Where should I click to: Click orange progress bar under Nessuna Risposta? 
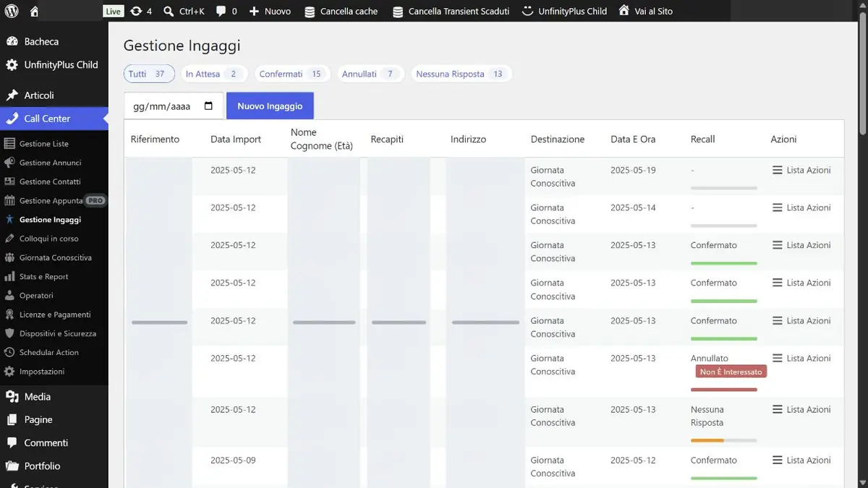pos(707,440)
